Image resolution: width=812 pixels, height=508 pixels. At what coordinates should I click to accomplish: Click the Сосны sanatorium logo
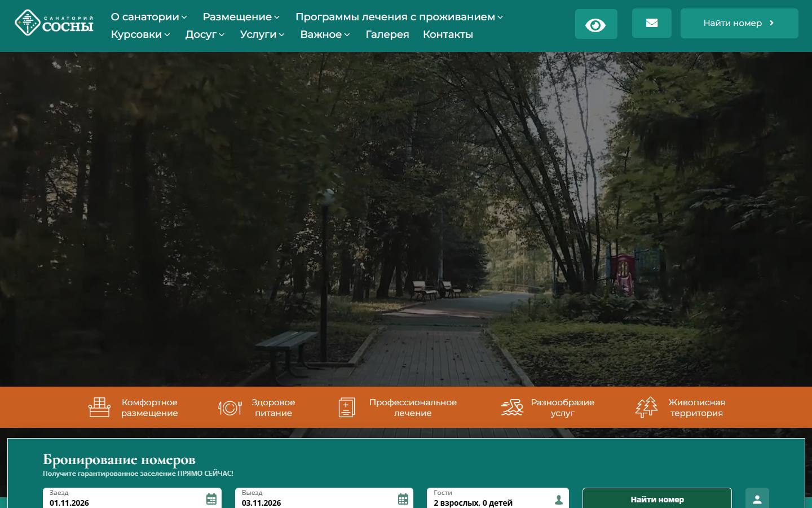pyautogui.click(x=54, y=23)
